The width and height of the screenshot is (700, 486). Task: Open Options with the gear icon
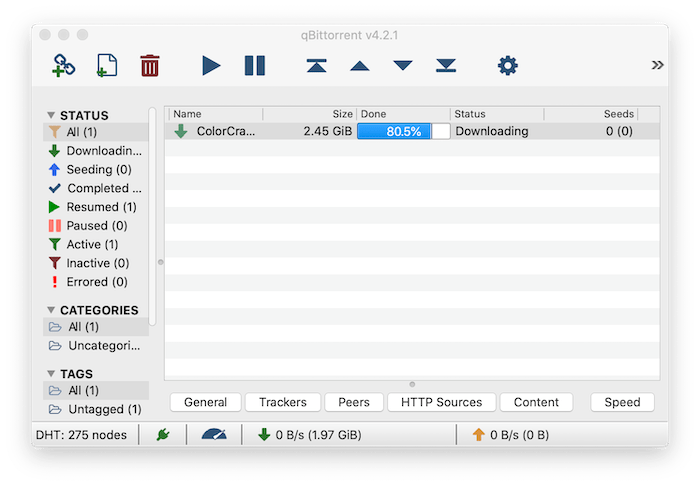508,66
